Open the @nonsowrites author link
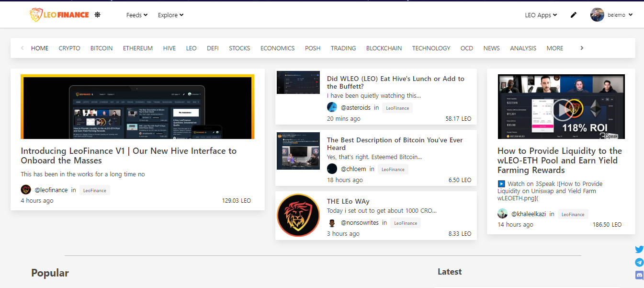The image size is (644, 288). [360, 223]
